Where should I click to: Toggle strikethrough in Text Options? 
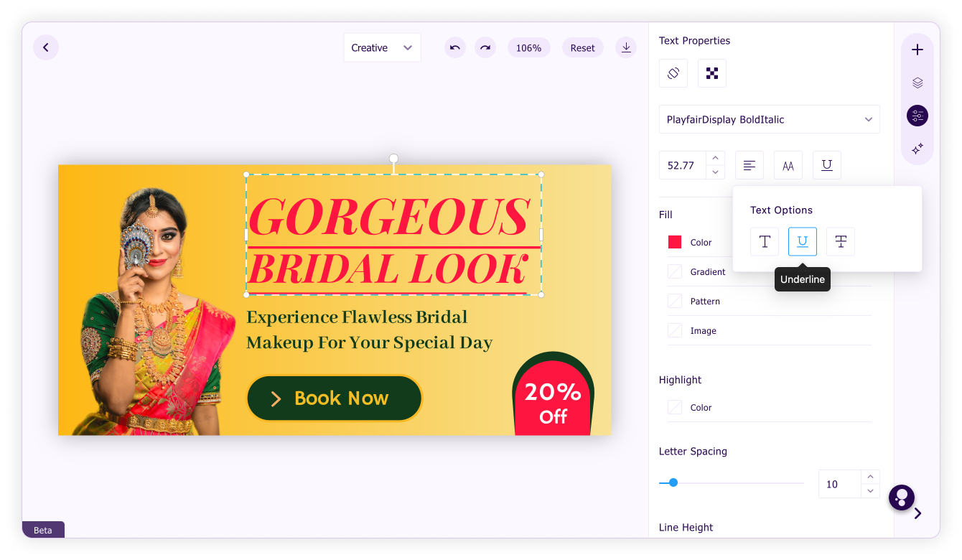[841, 241]
